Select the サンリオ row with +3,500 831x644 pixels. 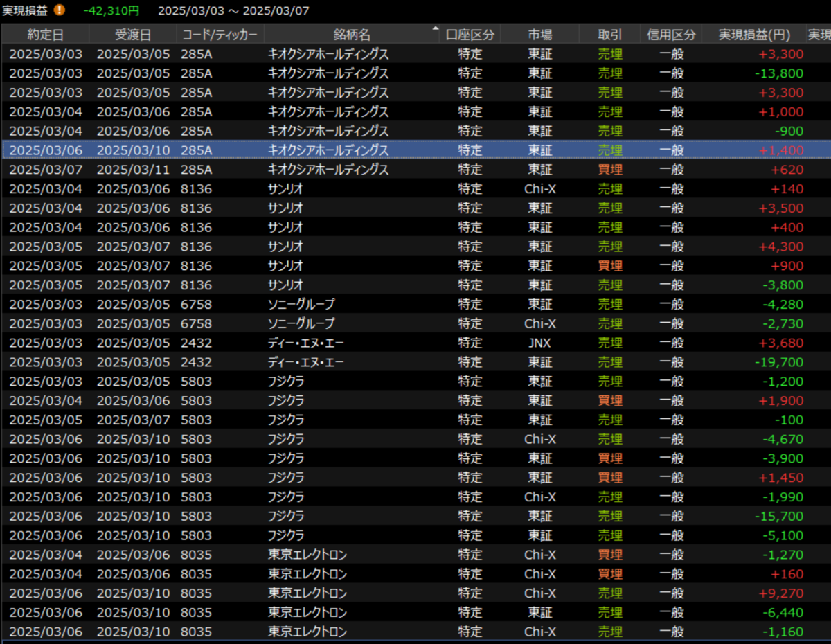click(x=415, y=208)
